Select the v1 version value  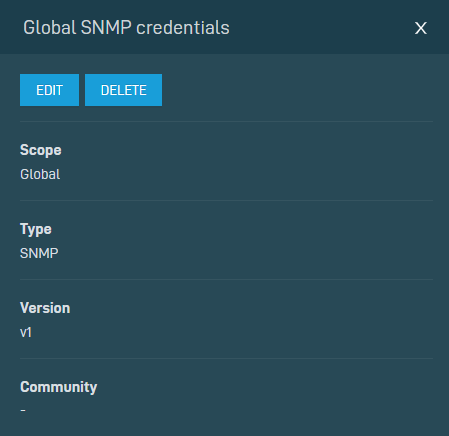click(26, 332)
